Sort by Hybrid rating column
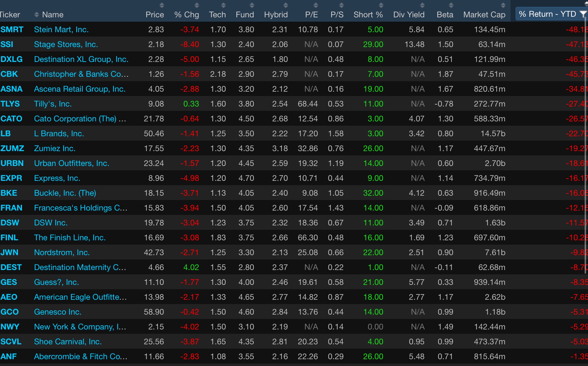Image resolution: width=588 pixels, height=366 pixels. 276,15
